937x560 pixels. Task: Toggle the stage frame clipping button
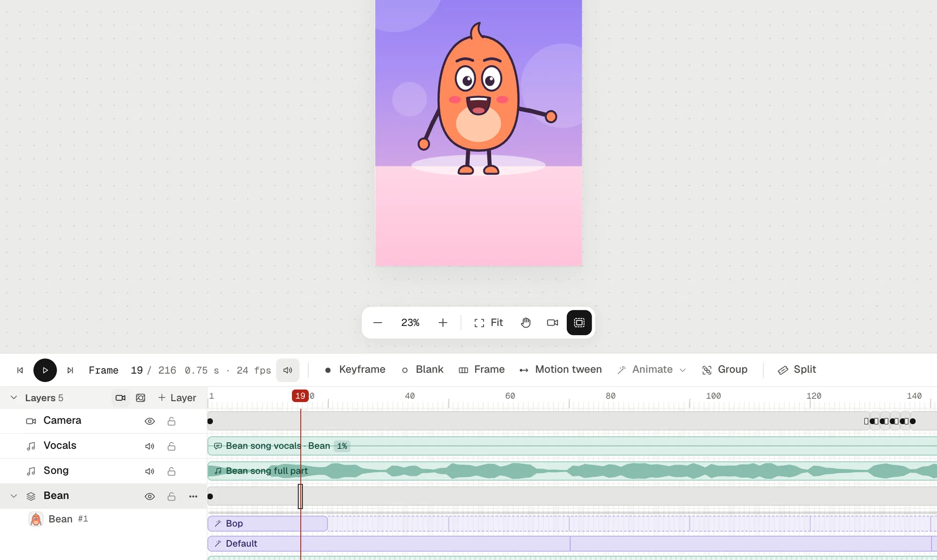pyautogui.click(x=579, y=323)
